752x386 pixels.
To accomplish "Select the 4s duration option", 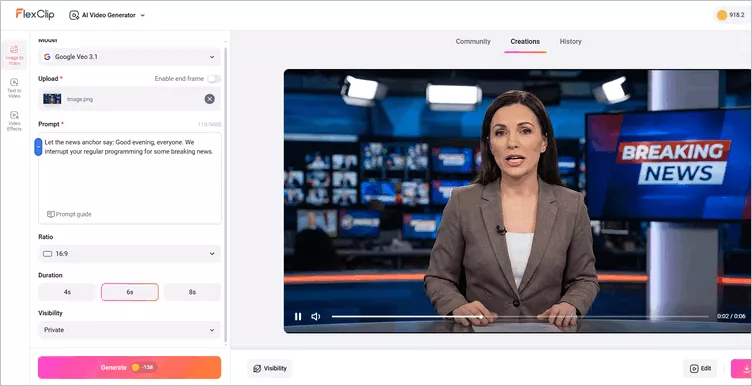I will point(67,292).
